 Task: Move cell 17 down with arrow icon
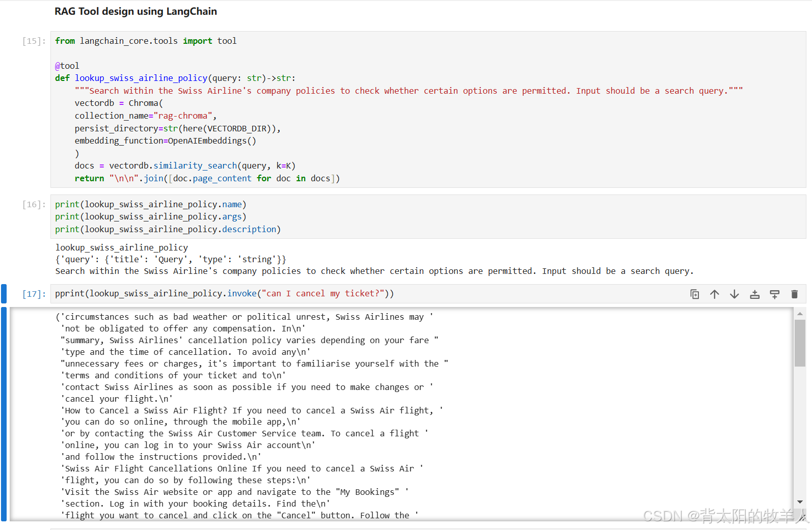(x=735, y=294)
